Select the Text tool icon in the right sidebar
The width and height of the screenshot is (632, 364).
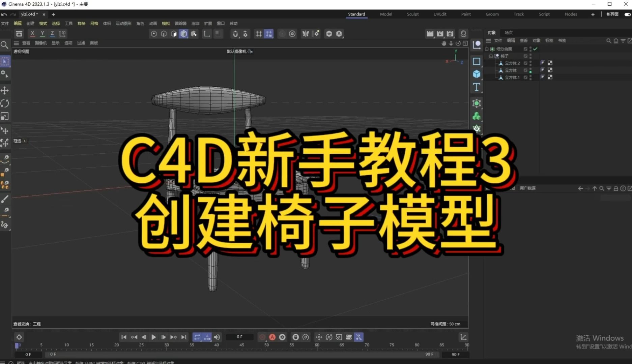point(477,87)
